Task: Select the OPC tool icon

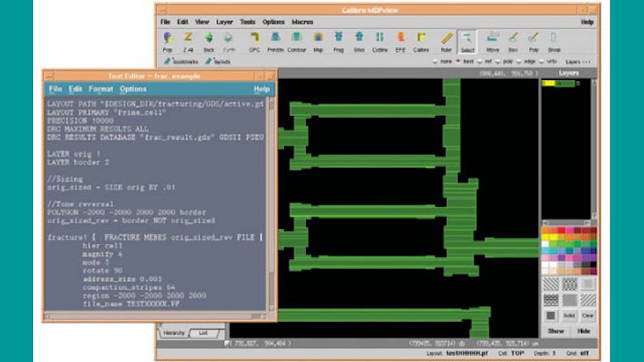Action: click(x=255, y=42)
